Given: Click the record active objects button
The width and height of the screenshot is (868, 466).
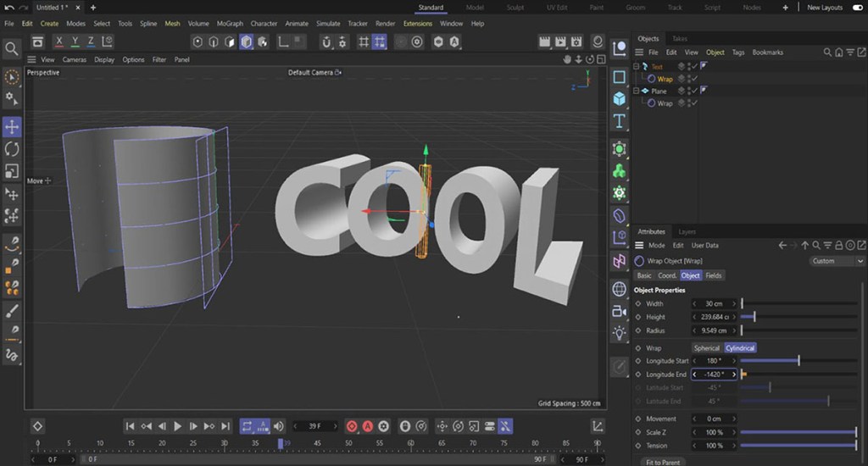Looking at the screenshot, I should pos(351,426).
